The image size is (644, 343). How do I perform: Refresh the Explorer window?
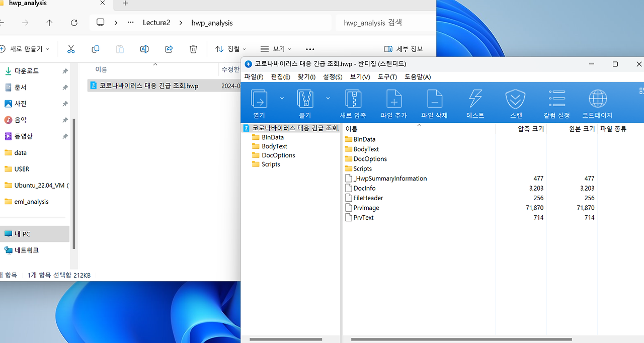[74, 23]
